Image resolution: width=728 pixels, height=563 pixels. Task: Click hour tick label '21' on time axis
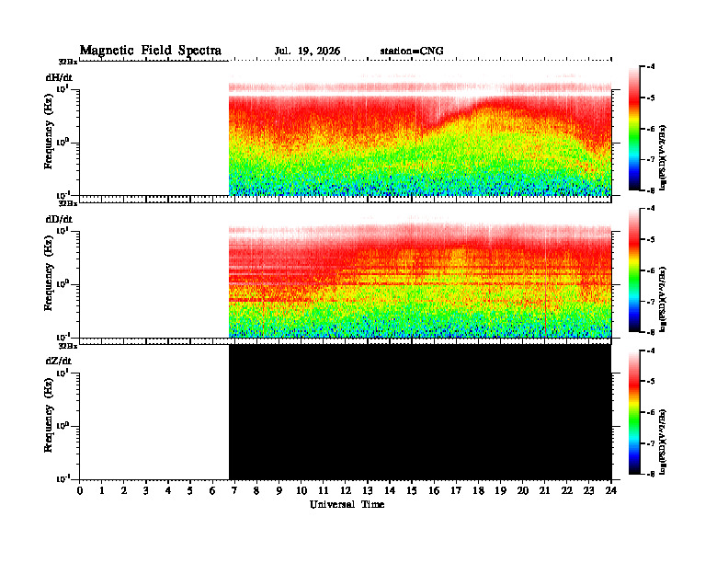(544, 491)
